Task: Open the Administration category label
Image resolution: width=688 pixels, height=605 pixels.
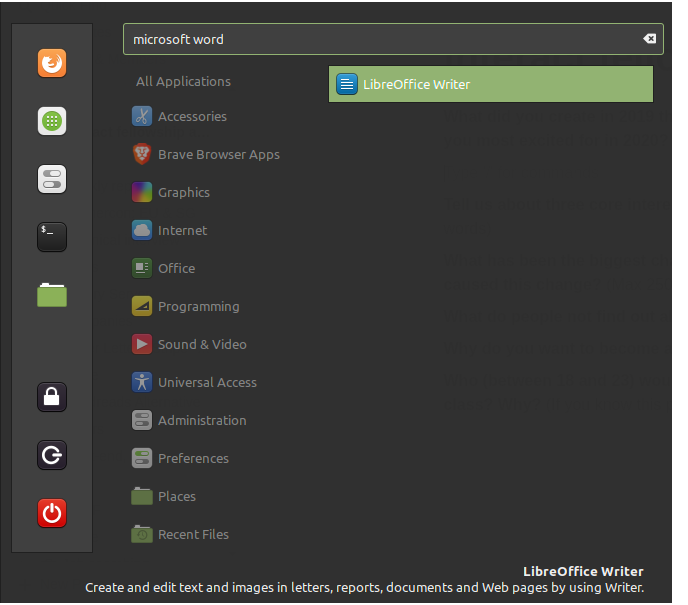Action: tap(202, 421)
